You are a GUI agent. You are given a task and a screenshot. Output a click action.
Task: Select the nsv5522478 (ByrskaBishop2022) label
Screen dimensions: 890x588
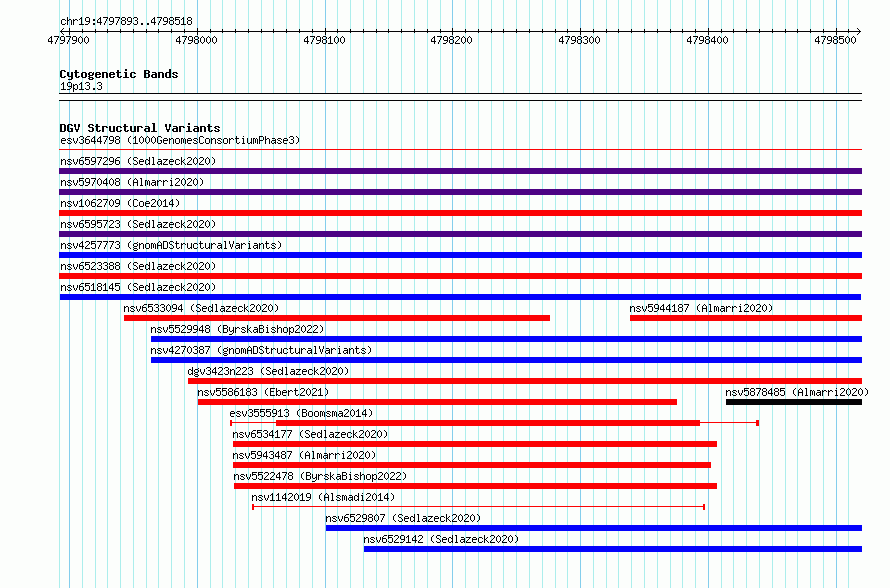click(x=321, y=476)
